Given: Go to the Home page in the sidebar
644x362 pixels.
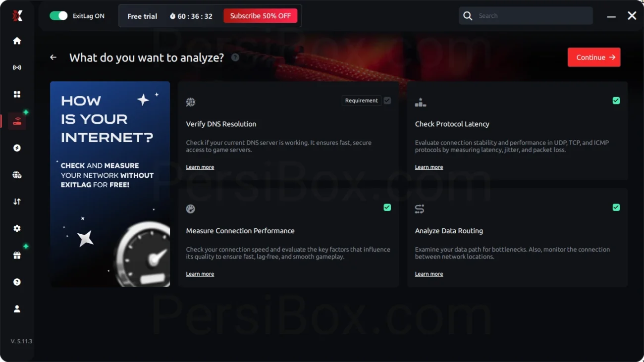Looking at the screenshot, I should click(17, 41).
